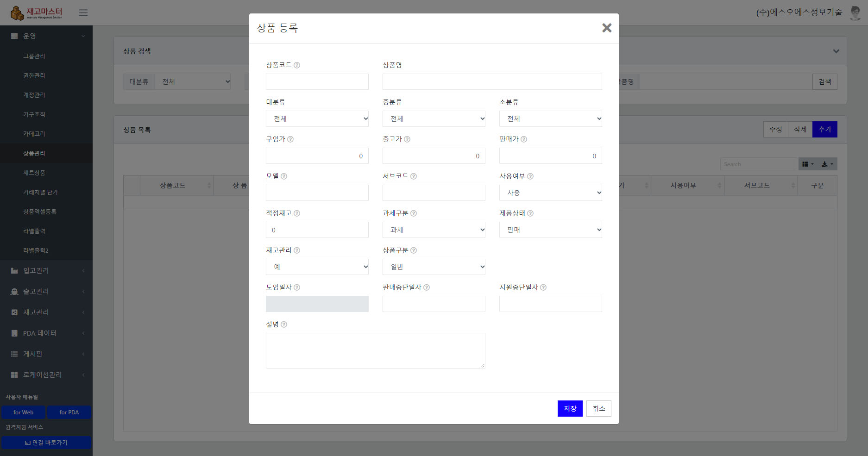Click the help icon next to 제품상태
868x456 pixels.
(530, 213)
